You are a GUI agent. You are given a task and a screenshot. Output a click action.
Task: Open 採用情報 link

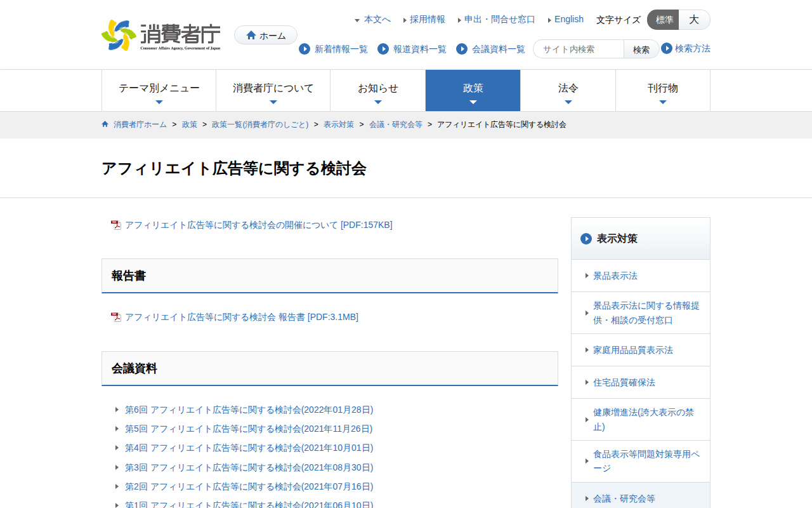(x=428, y=20)
